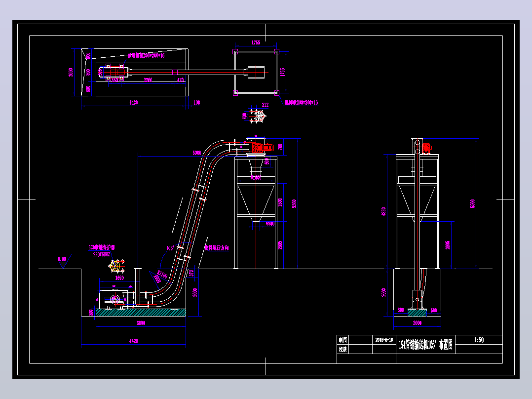Viewport: 532px width, 399px height.
Task: Click the yellow chain protector symbol
Action: 116,266
